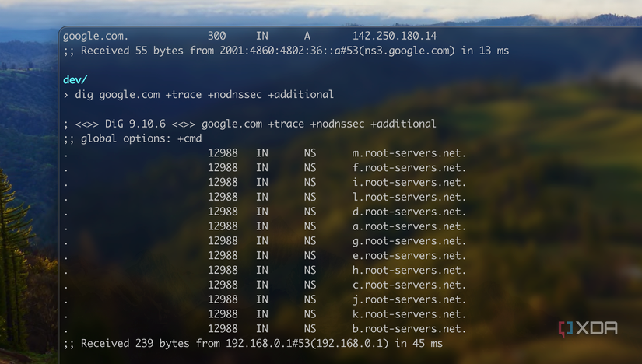
Task: Click the ';; global options: +cmd' line
Action: 132,138
